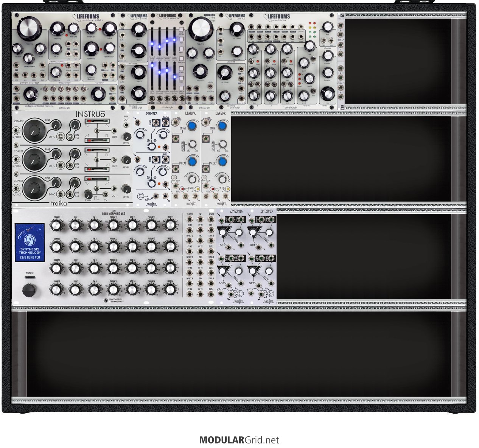
Task: Click cv 1 level knob on Dual VCA
Action: click(x=237, y=30)
